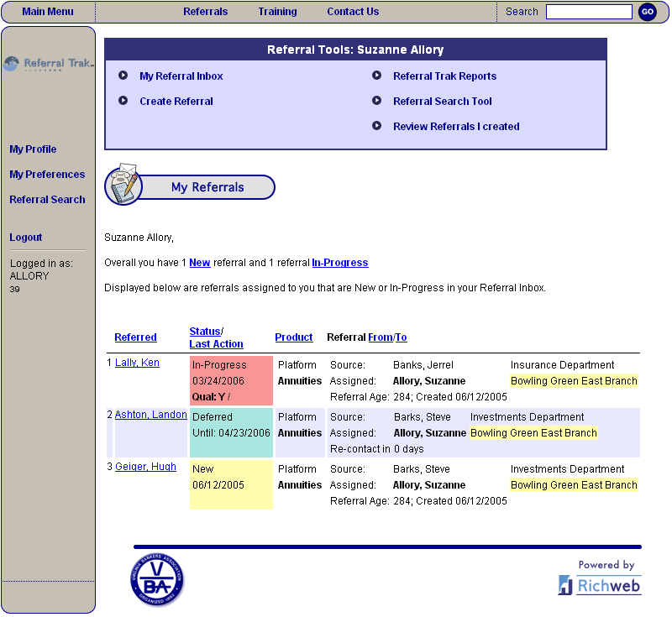View In-Progress referrals link

tap(340, 263)
